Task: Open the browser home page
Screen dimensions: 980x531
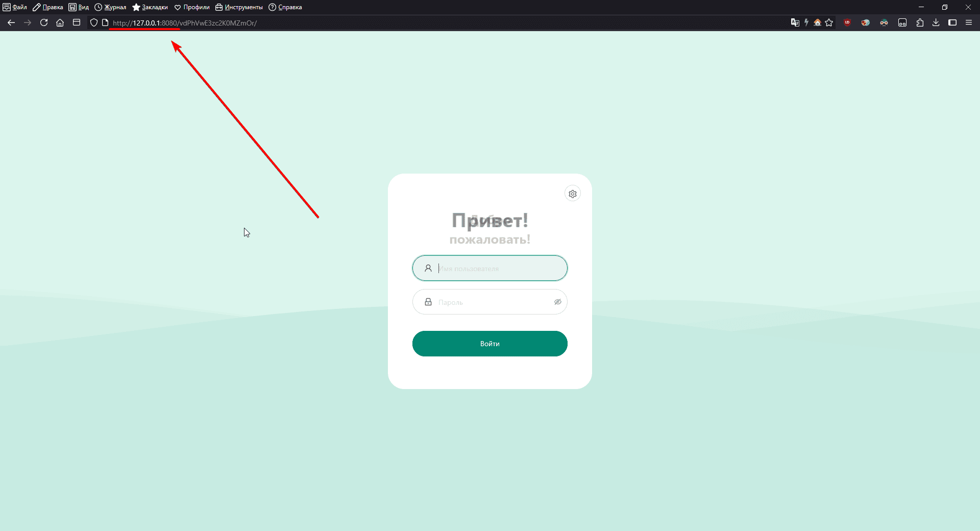Action: (x=60, y=22)
